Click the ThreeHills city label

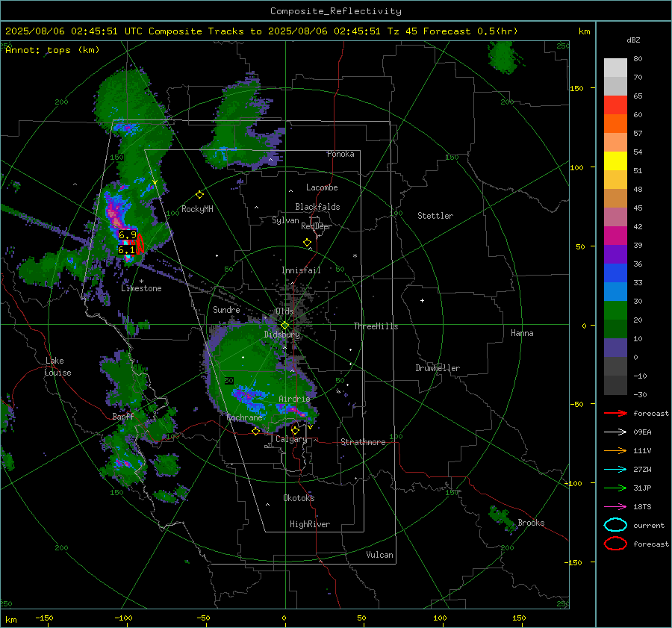(376, 326)
